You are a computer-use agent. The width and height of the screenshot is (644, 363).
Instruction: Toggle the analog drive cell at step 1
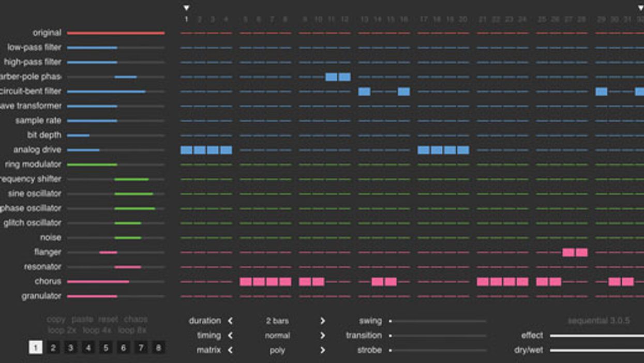[186, 150]
